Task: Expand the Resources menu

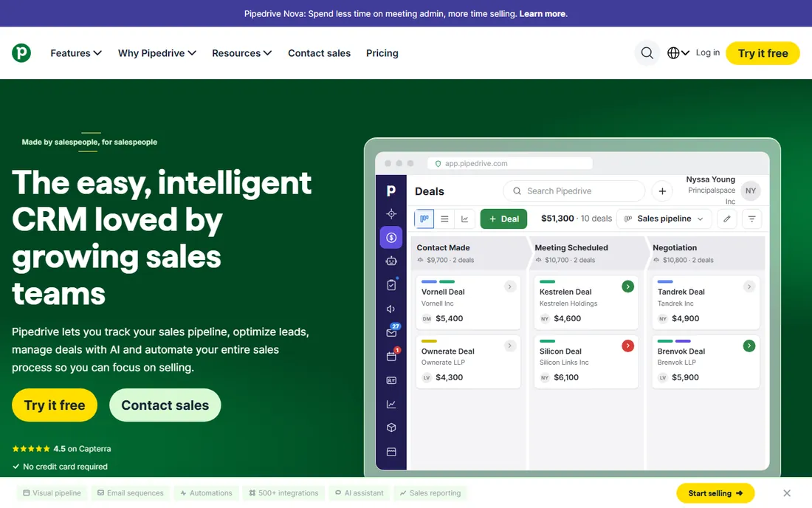Action: coord(242,53)
